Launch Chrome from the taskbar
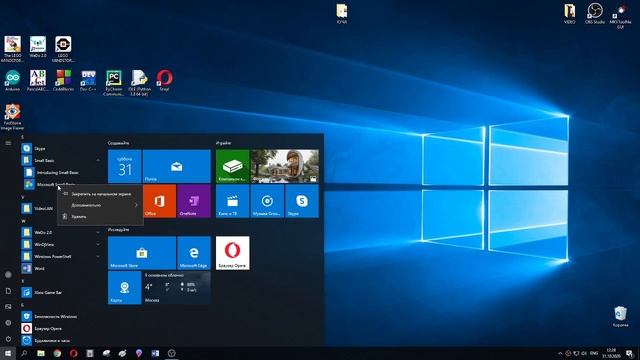This screenshot has height=360, width=640. (x=57, y=353)
